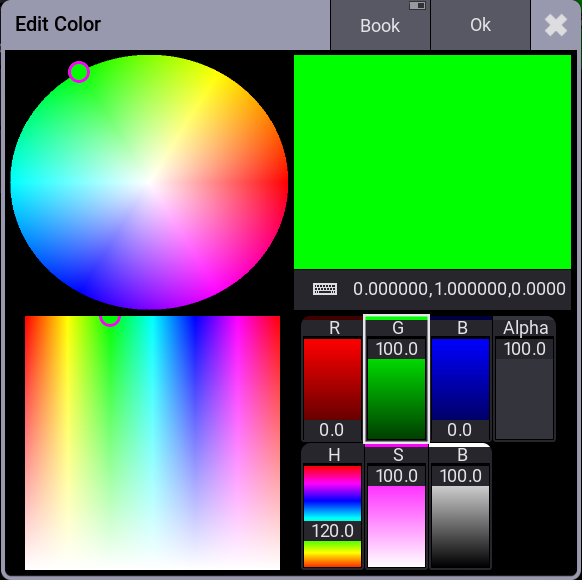This screenshot has height=580, width=582.
Task: Open the keyboard icon for color value entry
Action: tap(325, 289)
